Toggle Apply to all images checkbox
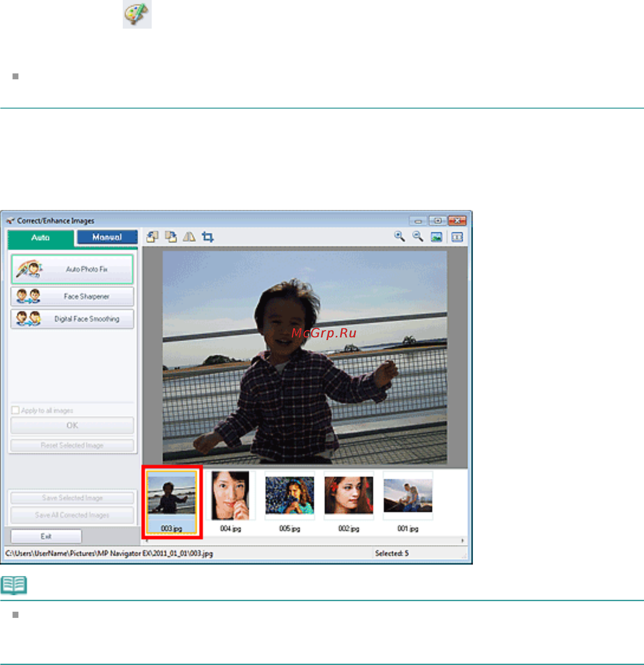 (x=15, y=410)
